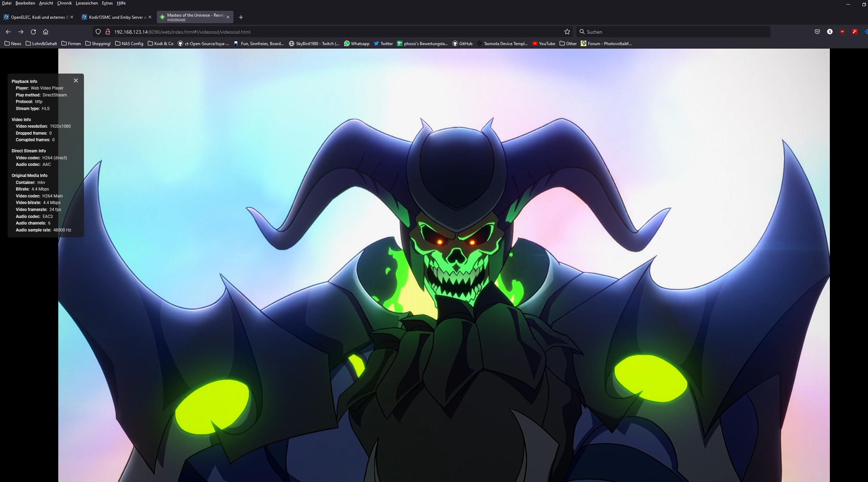This screenshot has height=482, width=868.
Task: Click the address bar URL field
Action: (x=333, y=32)
